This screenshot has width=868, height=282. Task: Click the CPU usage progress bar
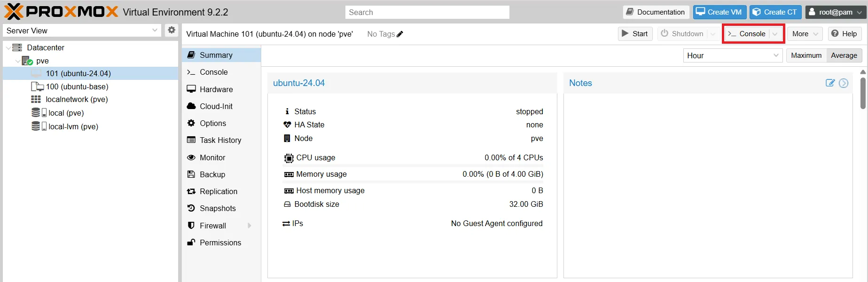pyautogui.click(x=413, y=165)
